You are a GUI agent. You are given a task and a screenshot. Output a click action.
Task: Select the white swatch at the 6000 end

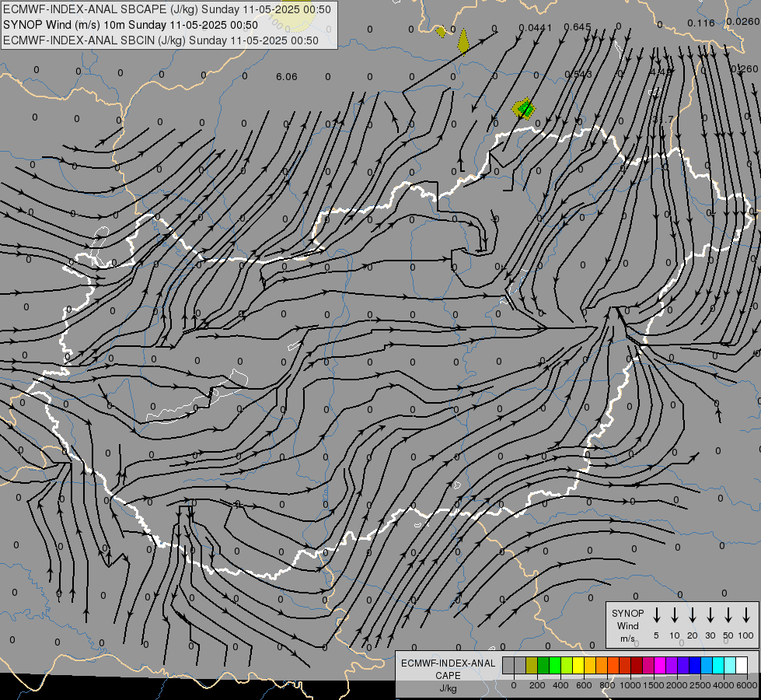point(741,666)
